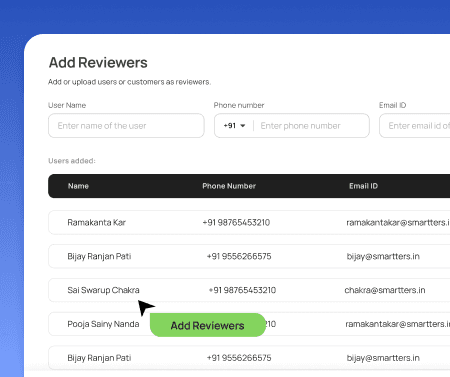450x377 pixels.
Task: Click the Email ID input field
Action: coord(415,126)
